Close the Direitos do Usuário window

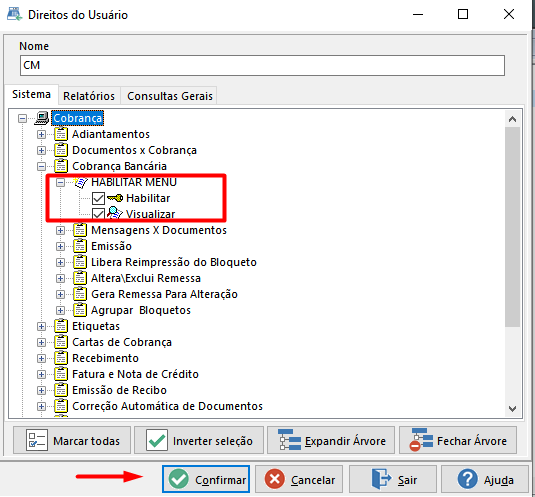tap(509, 14)
